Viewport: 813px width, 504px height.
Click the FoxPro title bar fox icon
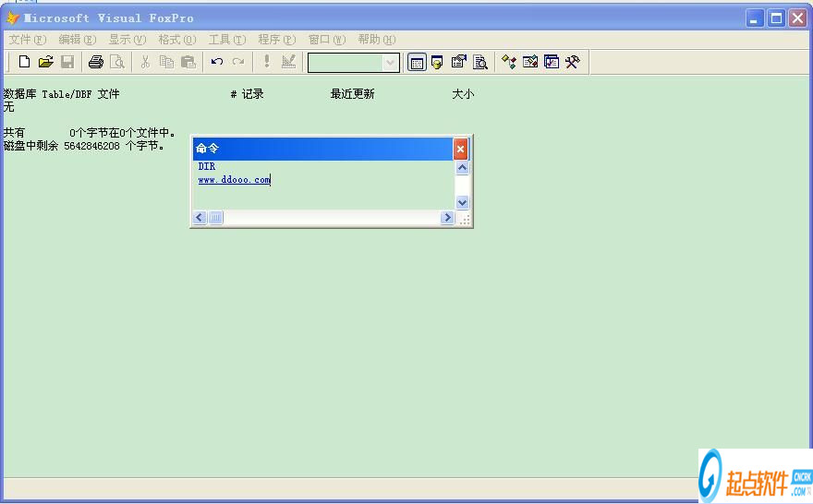pos(13,18)
